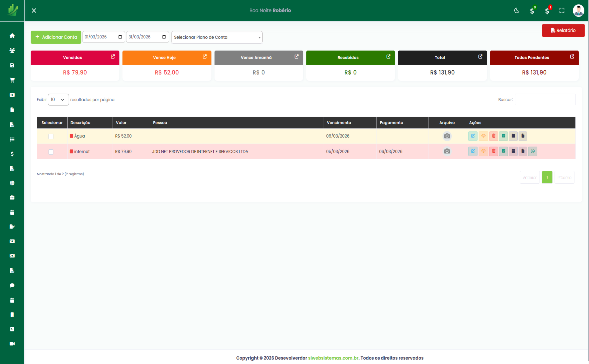
Task: Open the date picker on 31/03/2026 field
Action: (x=164, y=37)
